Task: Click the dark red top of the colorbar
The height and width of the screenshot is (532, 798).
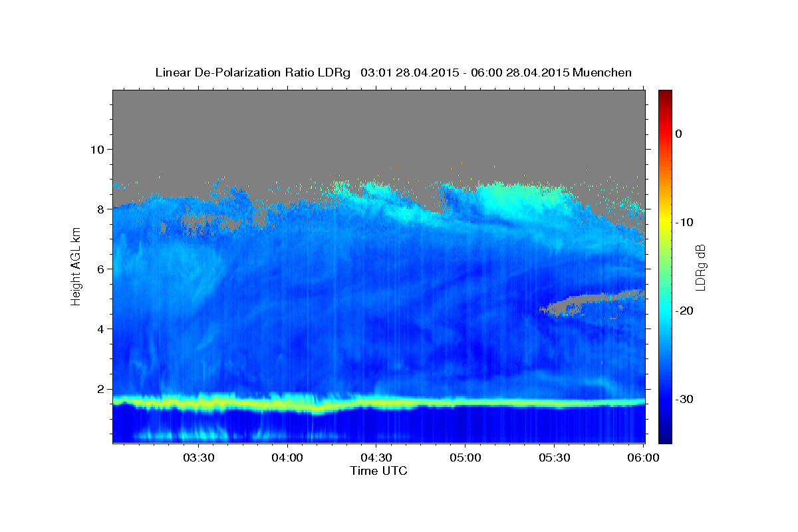Action: (x=665, y=95)
